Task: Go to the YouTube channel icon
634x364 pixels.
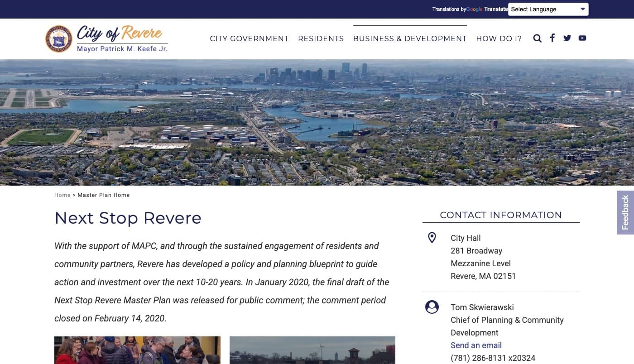Action: point(582,38)
